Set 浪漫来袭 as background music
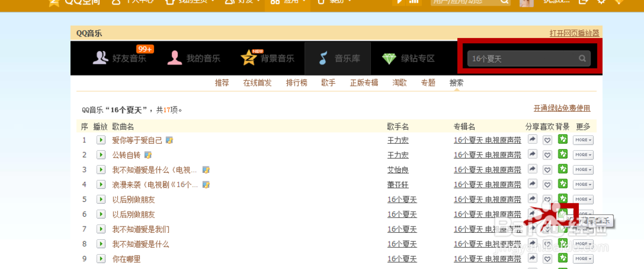 pyautogui.click(x=563, y=184)
